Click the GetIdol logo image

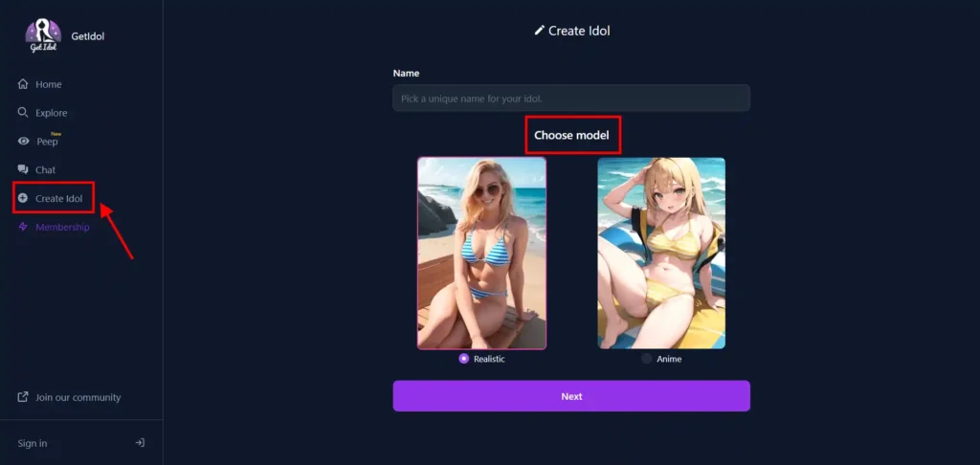click(x=43, y=35)
